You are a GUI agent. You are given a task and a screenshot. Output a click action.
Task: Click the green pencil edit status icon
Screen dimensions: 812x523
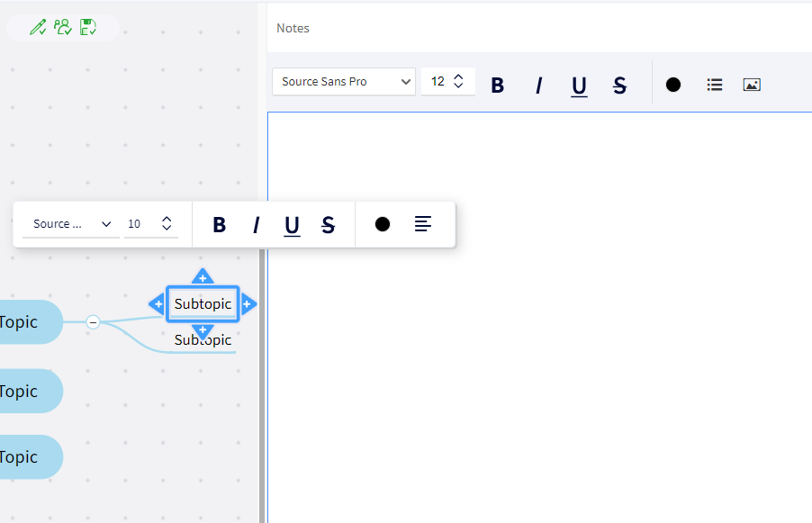pos(38,28)
